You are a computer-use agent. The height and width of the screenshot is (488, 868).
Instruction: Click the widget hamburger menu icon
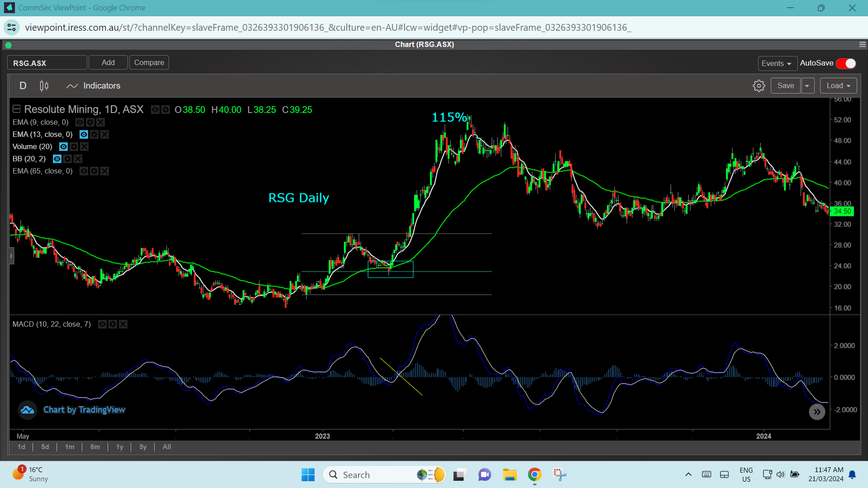pos(863,45)
